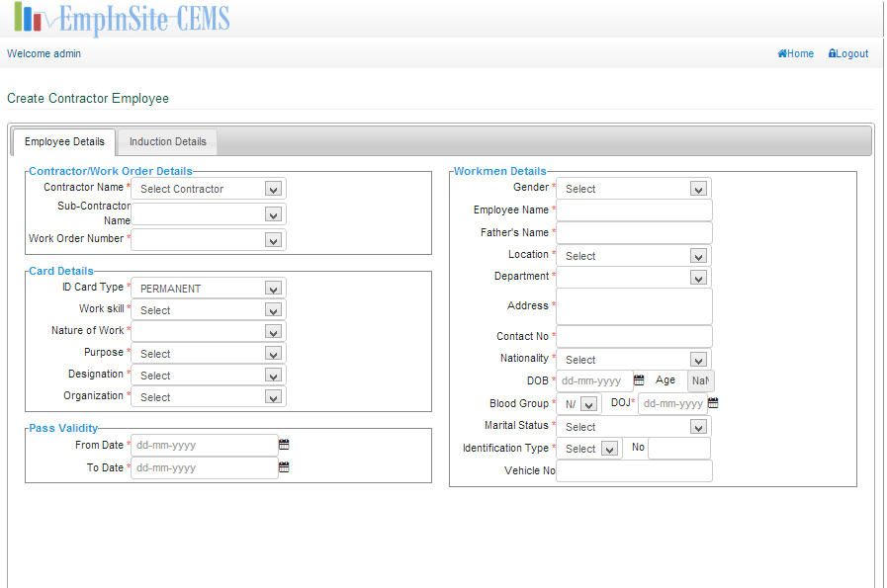Viewport: 887px width, 588px height.
Task: Open the calendar picker next to DOJ
Action: pyautogui.click(x=713, y=402)
